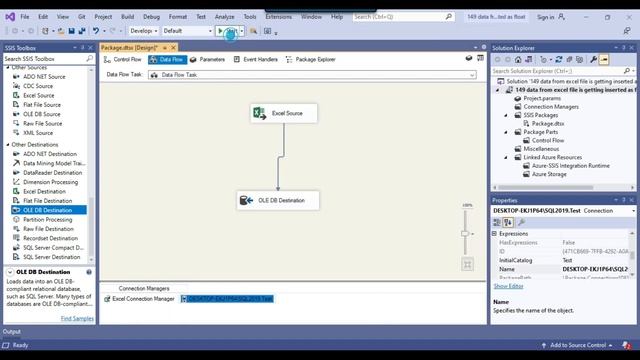
Task: Switch to Parameters tab
Action: [x=207, y=60]
